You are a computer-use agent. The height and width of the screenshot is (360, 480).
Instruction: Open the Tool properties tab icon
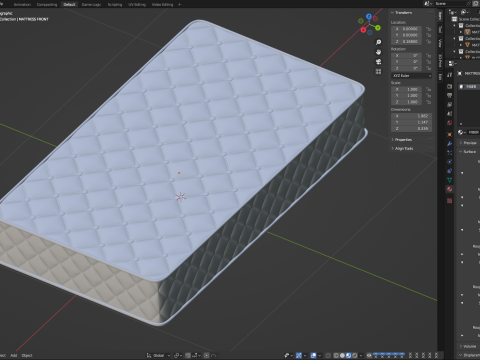[x=450, y=75]
